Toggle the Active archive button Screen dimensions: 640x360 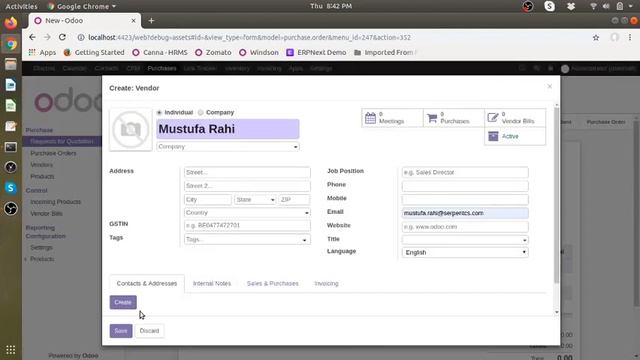[515, 136]
